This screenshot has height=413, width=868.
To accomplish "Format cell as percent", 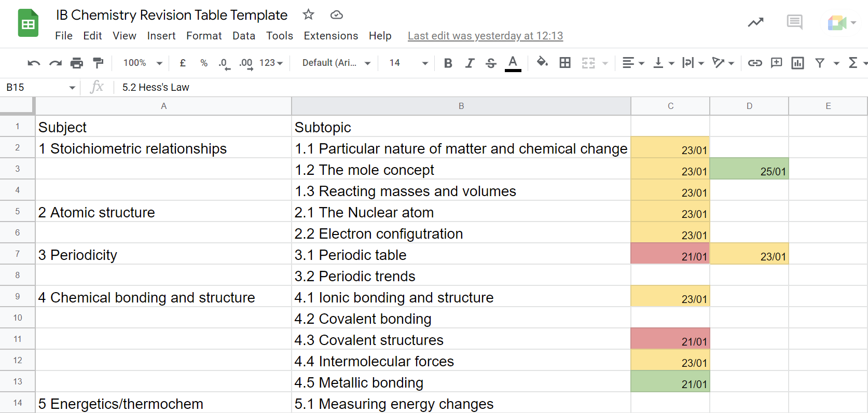I will (204, 63).
